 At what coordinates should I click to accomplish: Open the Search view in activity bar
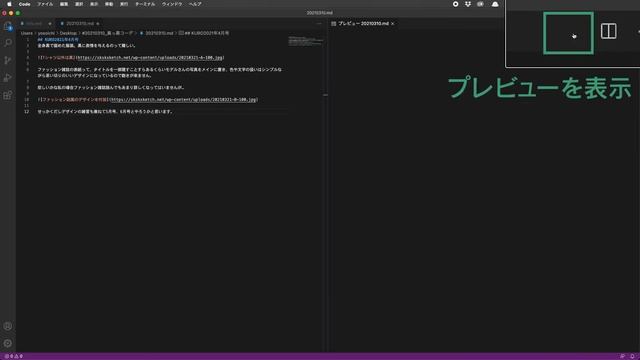click(7, 43)
